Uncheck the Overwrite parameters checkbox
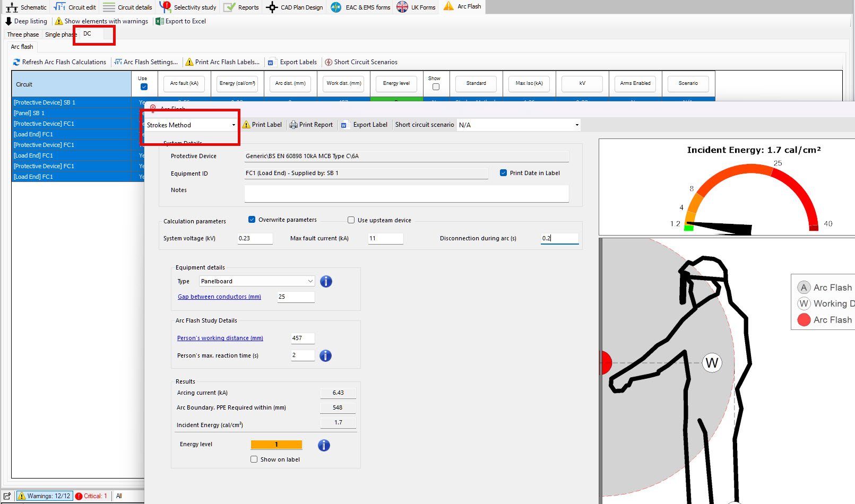This screenshot has width=855, height=504. tap(252, 220)
